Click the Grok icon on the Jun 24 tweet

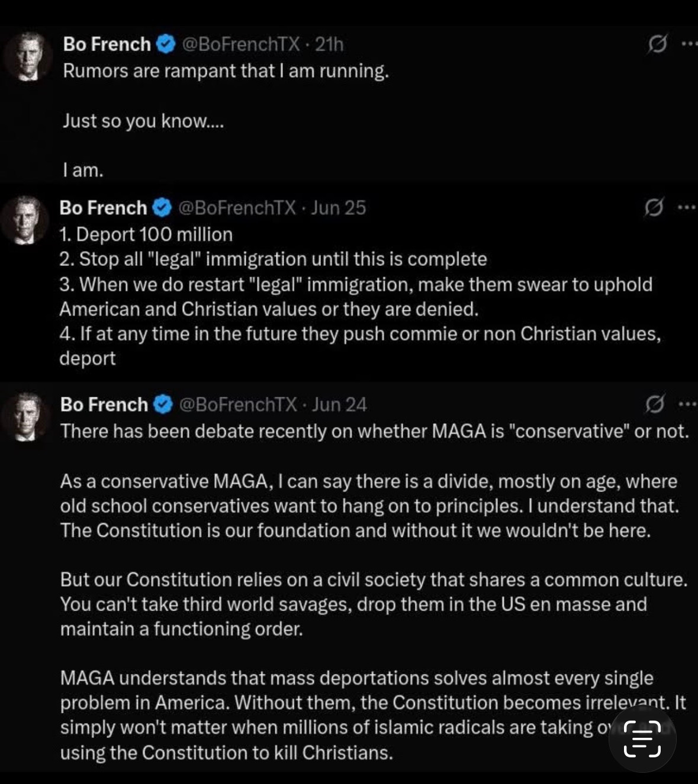pyautogui.click(x=654, y=404)
